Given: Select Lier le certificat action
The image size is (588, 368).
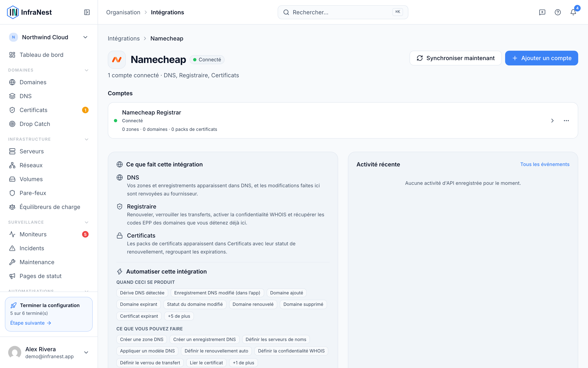Looking at the screenshot, I should 206,363.
